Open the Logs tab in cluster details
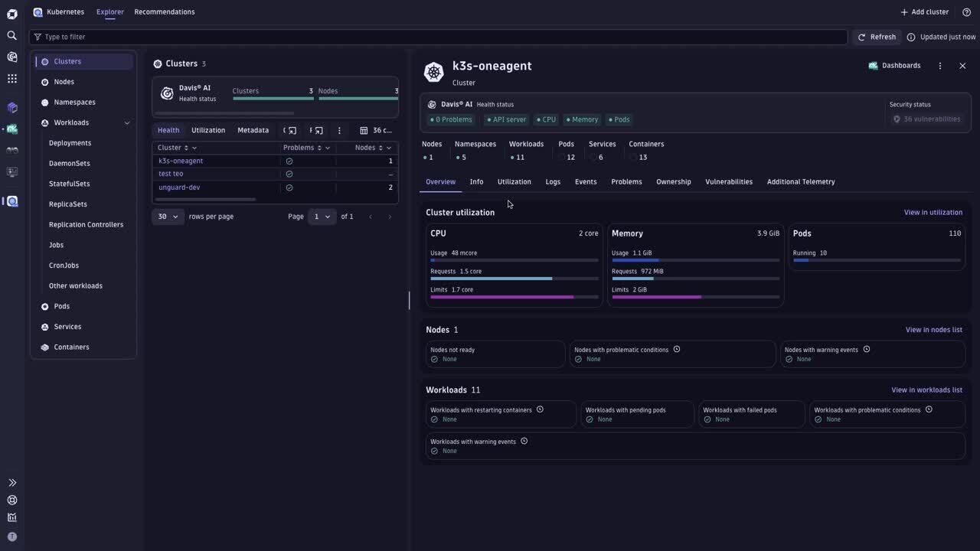Screen dimensions: 980x551 click(x=553, y=182)
